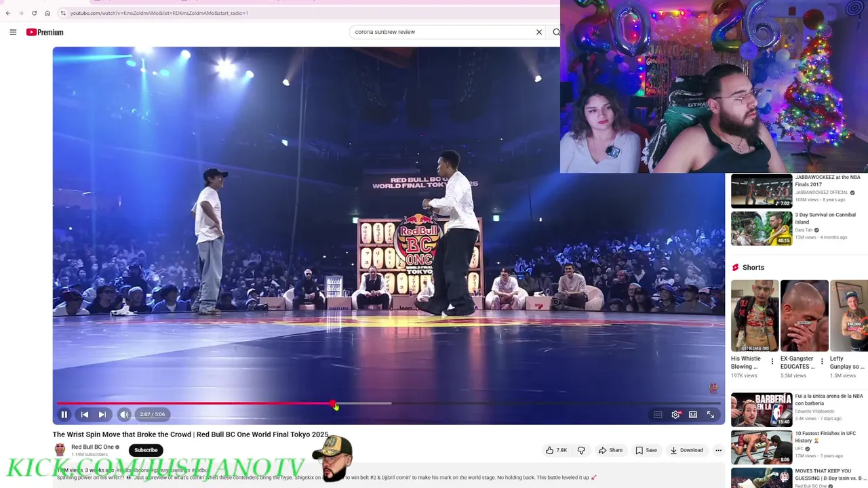Open the Red Bull BC One channel name
This screenshot has height=488, width=868.
coord(92,447)
